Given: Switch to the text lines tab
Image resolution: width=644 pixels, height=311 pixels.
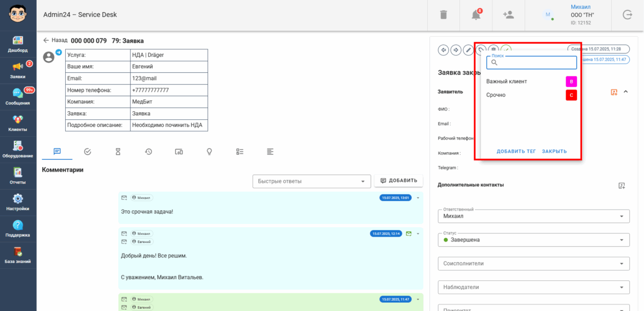Looking at the screenshot, I should (271, 151).
